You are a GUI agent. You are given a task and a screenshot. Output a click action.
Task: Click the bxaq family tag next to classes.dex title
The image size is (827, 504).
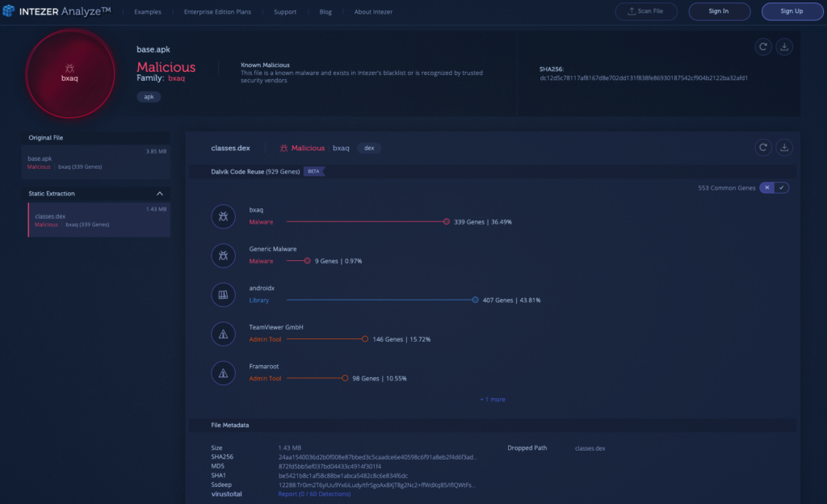(x=341, y=148)
